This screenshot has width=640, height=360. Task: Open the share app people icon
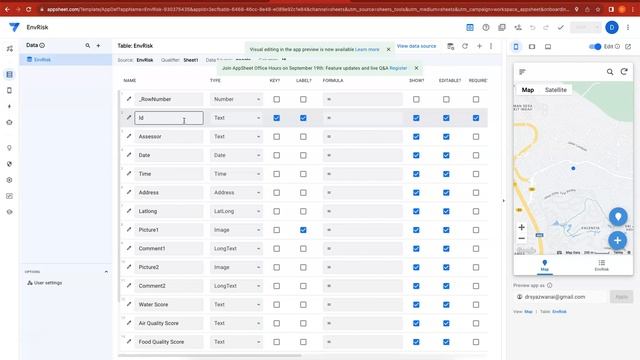518,27
